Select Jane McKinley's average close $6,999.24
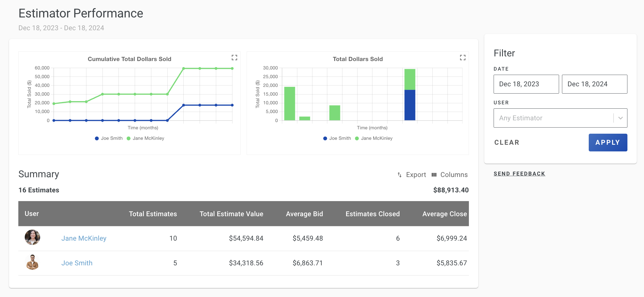 click(x=452, y=238)
